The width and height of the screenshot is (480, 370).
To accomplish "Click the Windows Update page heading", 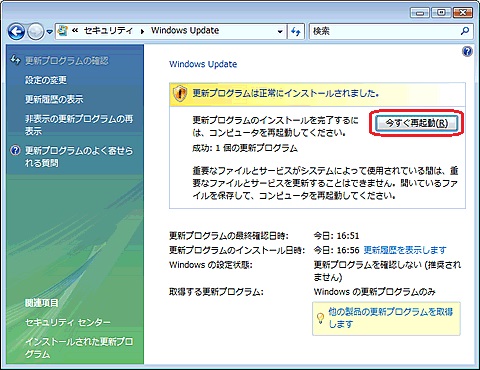I will tap(203, 64).
